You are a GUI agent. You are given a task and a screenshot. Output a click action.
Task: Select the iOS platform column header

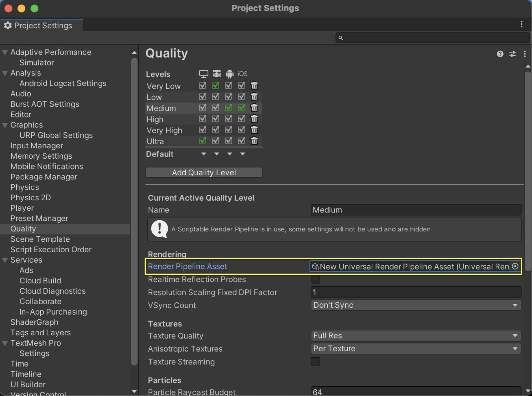click(x=242, y=73)
